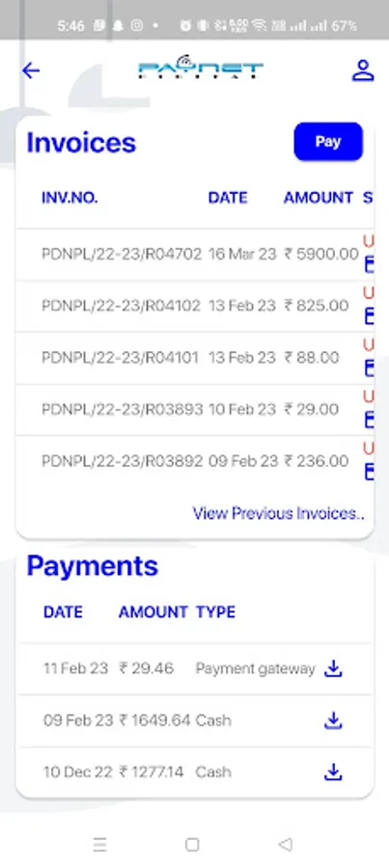Select invoice PDNPL/22-23/R03892 row

point(195,461)
